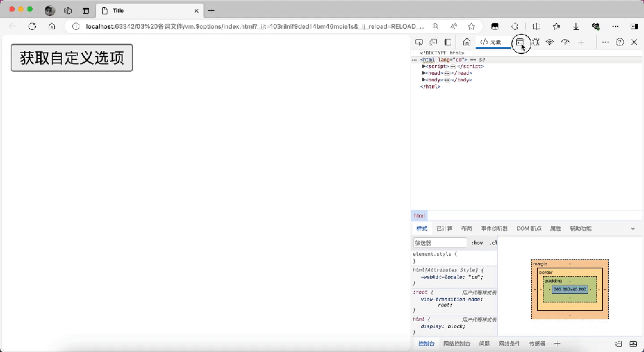Viewport: 644px width, 352px height.
Task: Switch to the 属性 tab
Action: [x=555, y=229]
